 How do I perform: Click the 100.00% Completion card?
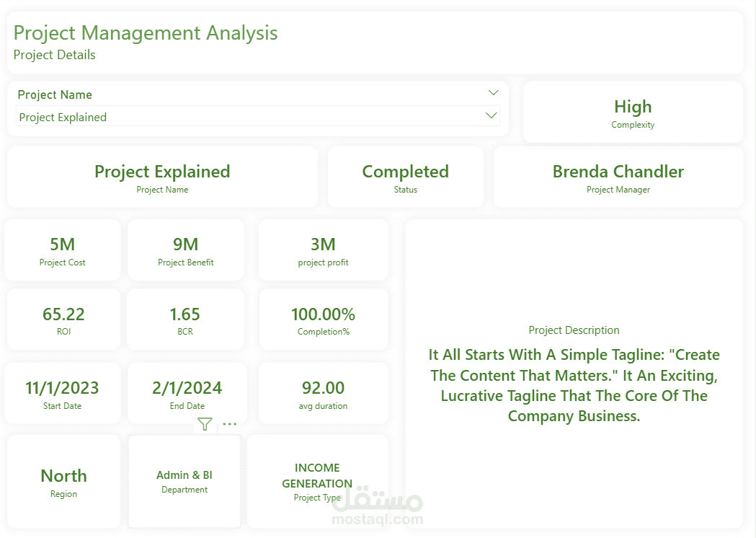coord(323,319)
